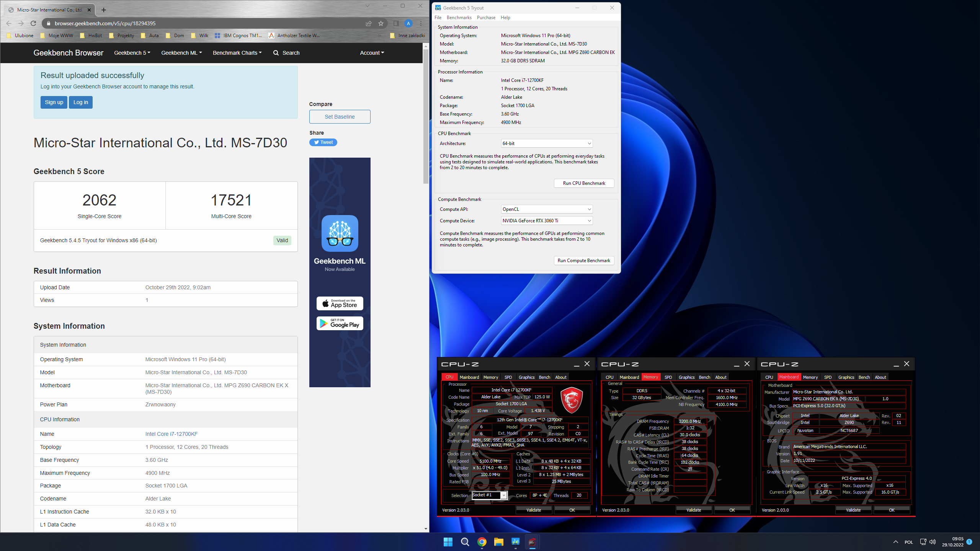Share this page icon in address bar

tap(369, 23)
